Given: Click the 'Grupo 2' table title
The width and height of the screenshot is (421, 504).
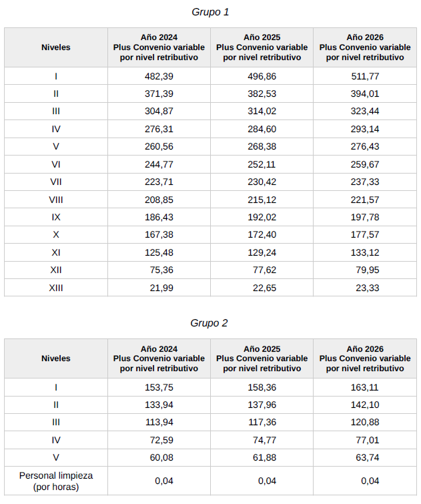Looking at the screenshot, I should coord(209,323).
